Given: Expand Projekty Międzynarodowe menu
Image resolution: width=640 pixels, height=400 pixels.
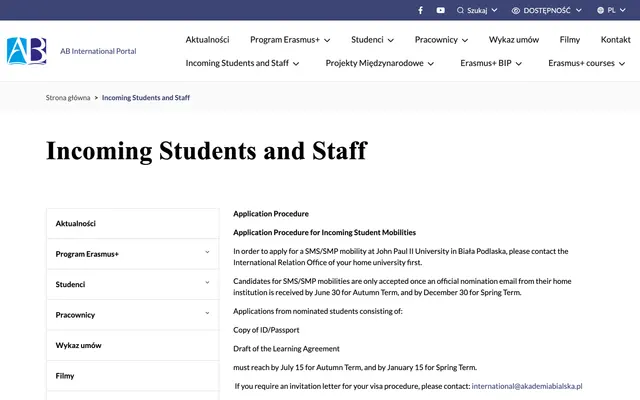Looking at the screenshot, I should coord(379,63).
